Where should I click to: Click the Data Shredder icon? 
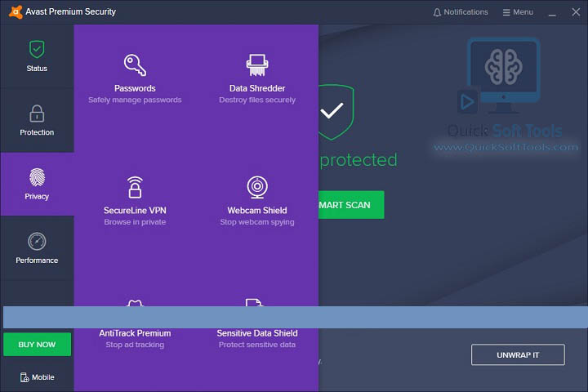[x=257, y=65]
